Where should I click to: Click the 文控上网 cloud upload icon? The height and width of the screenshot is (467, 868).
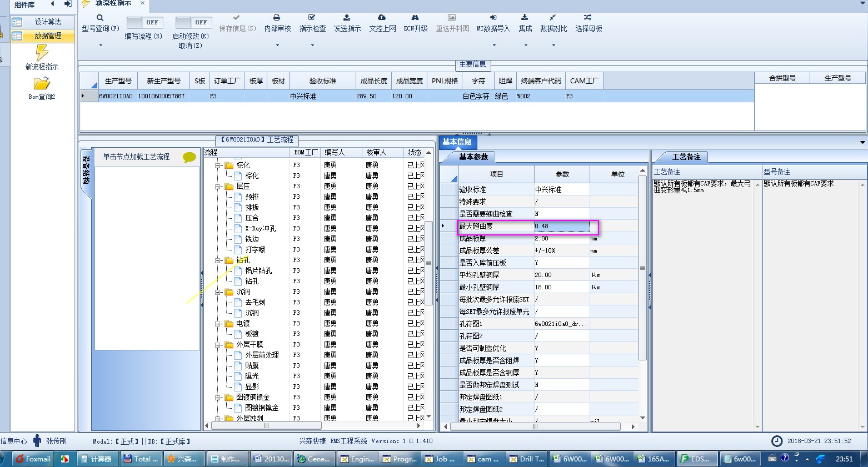tap(382, 18)
